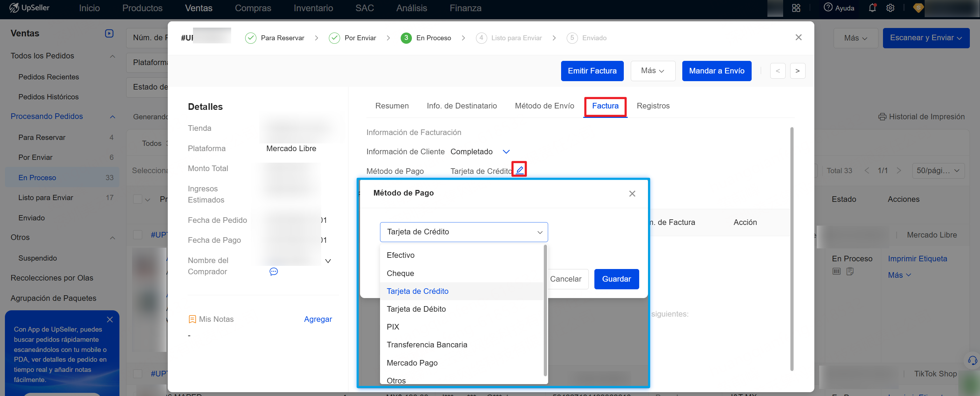Close the UpSeller app promo banner

(x=110, y=320)
